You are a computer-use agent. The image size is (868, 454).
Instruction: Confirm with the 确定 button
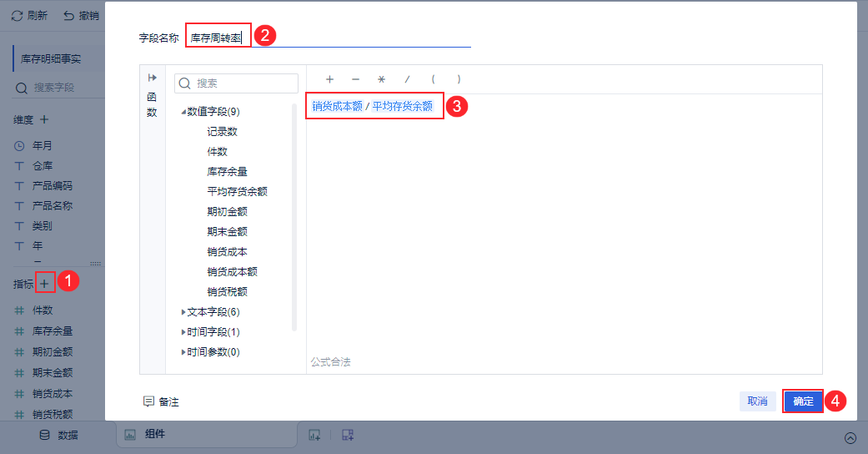[803, 401]
